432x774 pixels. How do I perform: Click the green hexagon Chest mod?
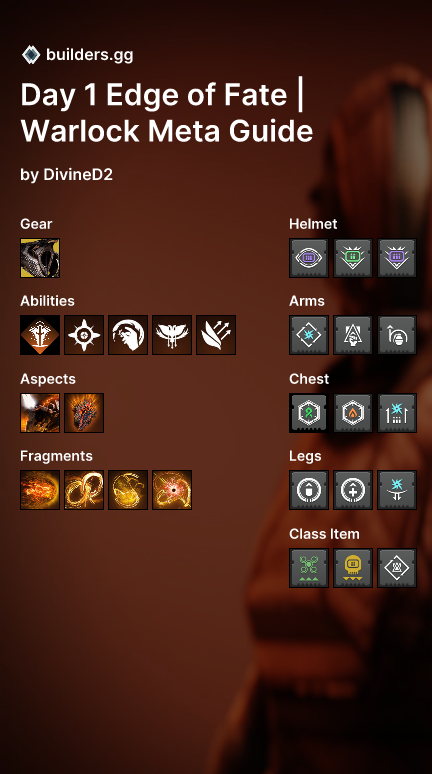point(309,413)
